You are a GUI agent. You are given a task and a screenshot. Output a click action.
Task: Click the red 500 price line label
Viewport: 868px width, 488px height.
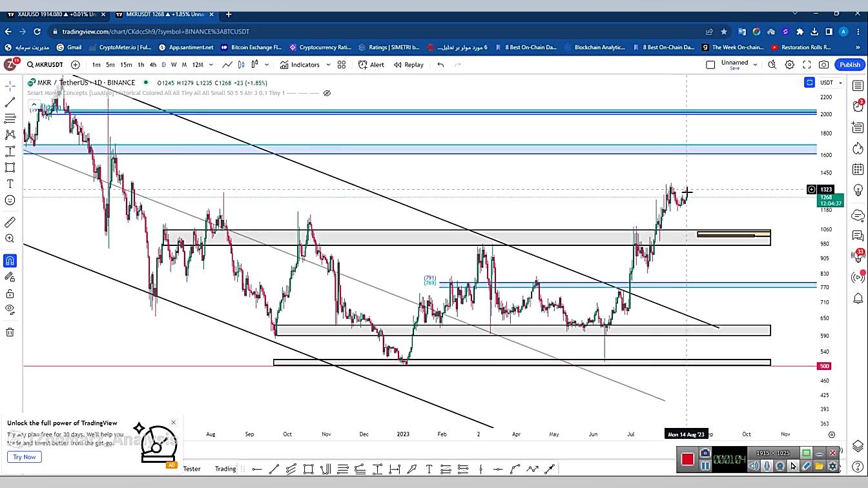tap(824, 366)
